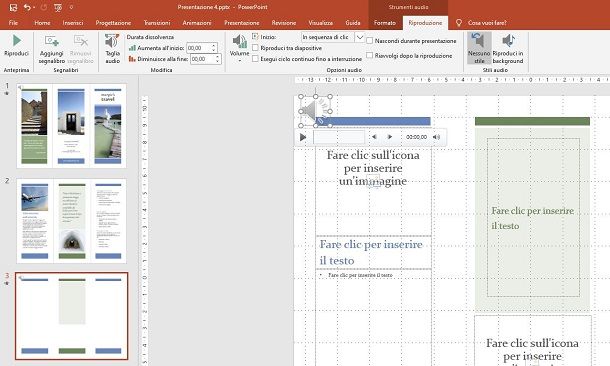Increase Aumenta all'inizio spinner value

pyautogui.click(x=214, y=46)
